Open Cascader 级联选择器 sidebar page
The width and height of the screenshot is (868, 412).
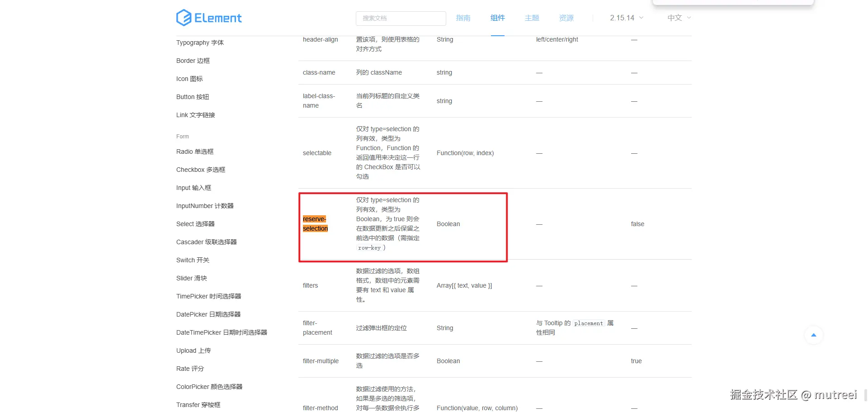pyautogui.click(x=207, y=242)
